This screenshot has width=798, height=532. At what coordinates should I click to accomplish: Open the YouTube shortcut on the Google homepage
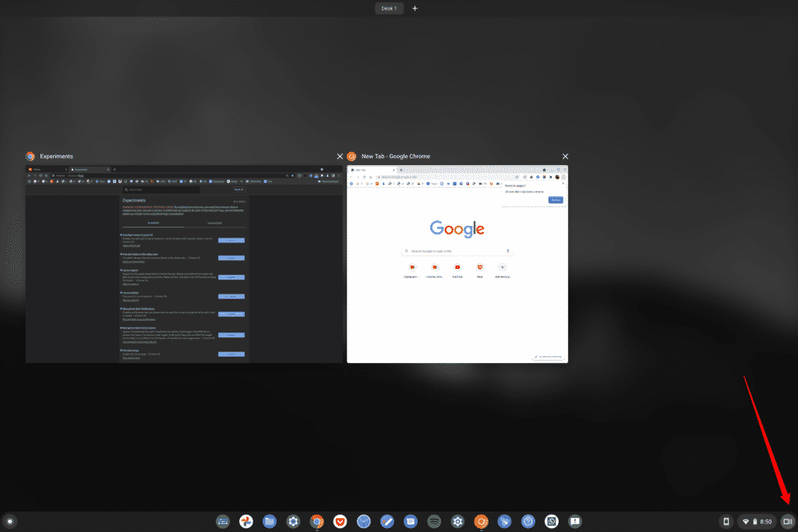[457, 267]
